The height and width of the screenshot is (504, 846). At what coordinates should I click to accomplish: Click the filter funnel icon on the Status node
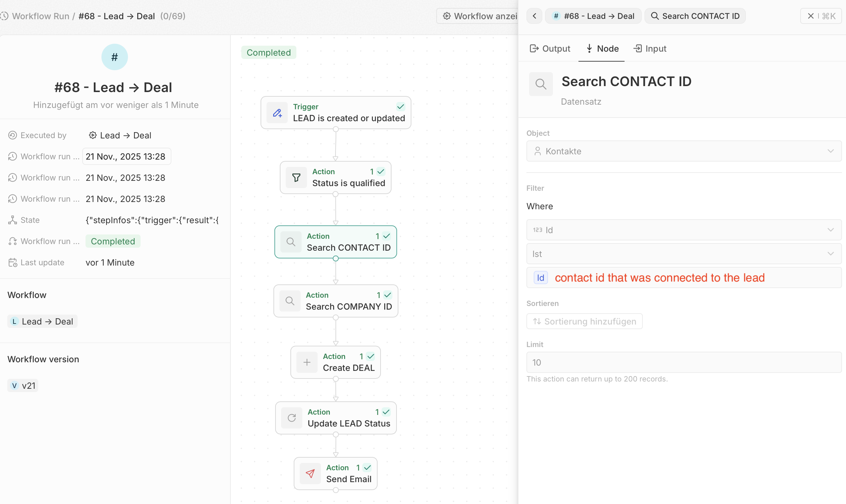(296, 177)
